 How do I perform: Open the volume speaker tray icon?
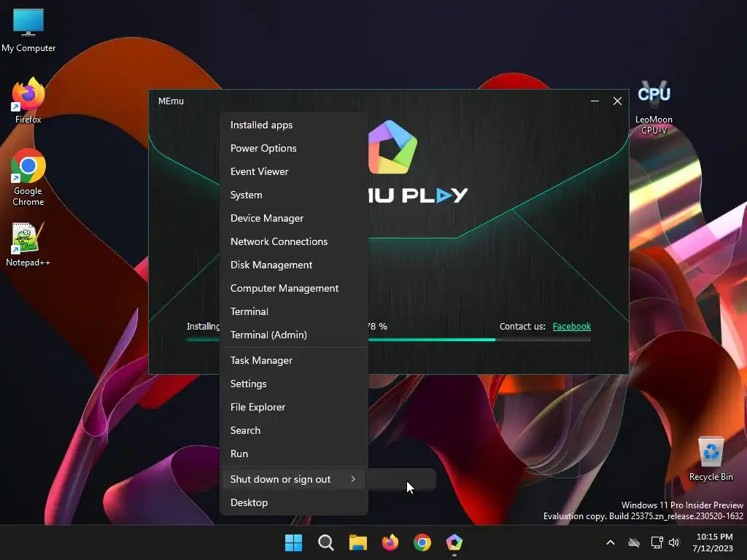pyautogui.click(x=674, y=542)
